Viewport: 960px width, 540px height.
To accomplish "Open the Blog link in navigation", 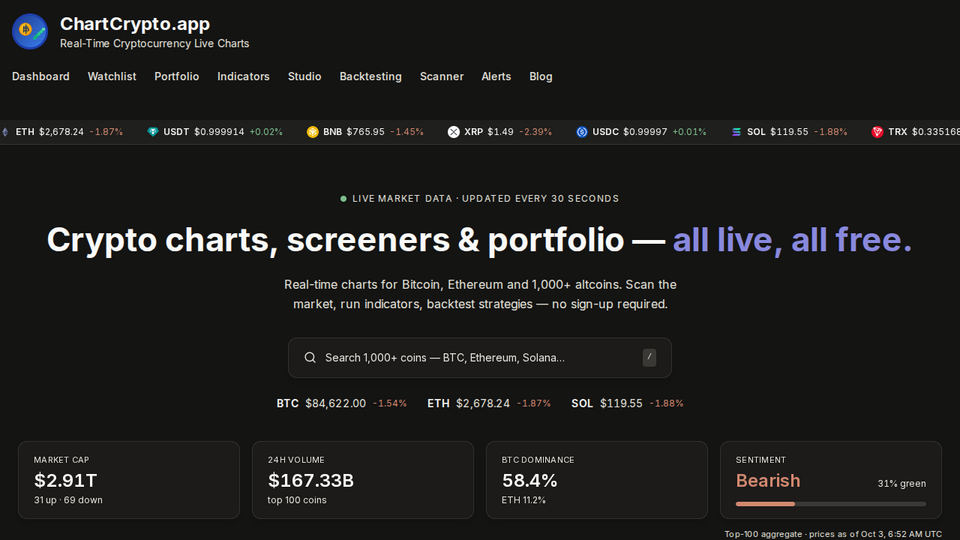I will (x=541, y=77).
